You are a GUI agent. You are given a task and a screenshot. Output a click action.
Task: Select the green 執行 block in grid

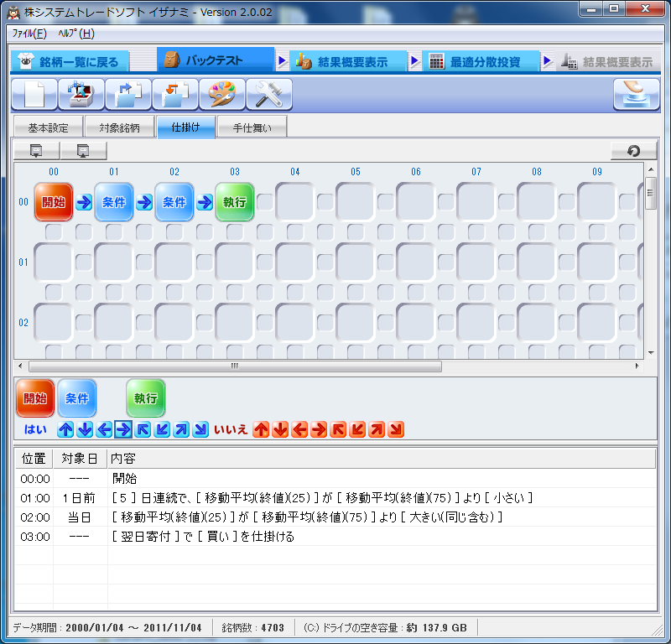pos(235,202)
